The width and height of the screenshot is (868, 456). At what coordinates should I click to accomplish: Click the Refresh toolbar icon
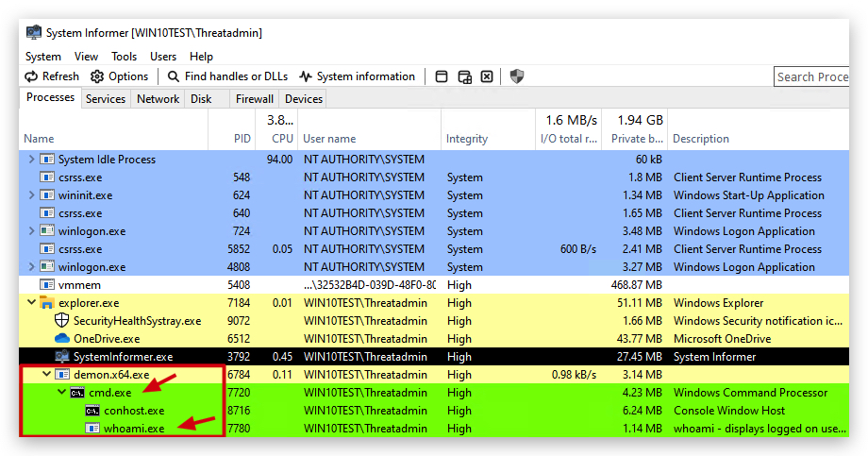click(x=31, y=76)
